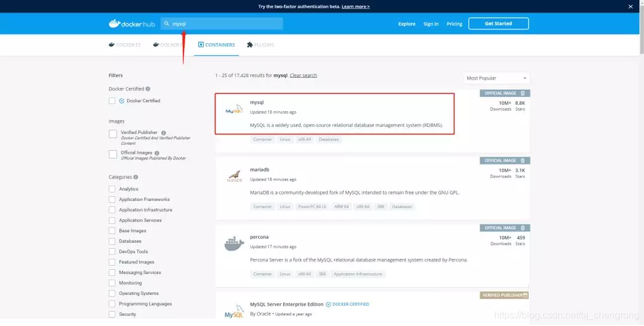Check the Programming Languages category
The image size is (644, 326).
[x=112, y=304]
